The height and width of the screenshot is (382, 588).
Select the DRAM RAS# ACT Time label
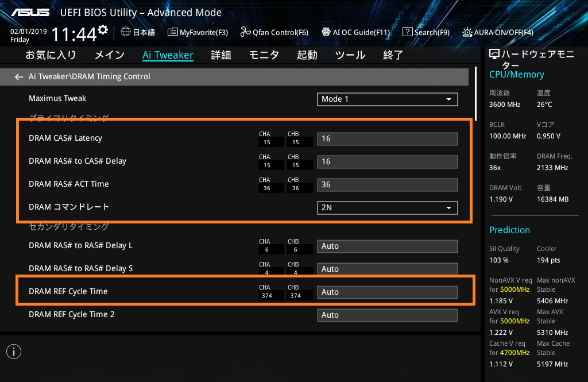coord(69,184)
